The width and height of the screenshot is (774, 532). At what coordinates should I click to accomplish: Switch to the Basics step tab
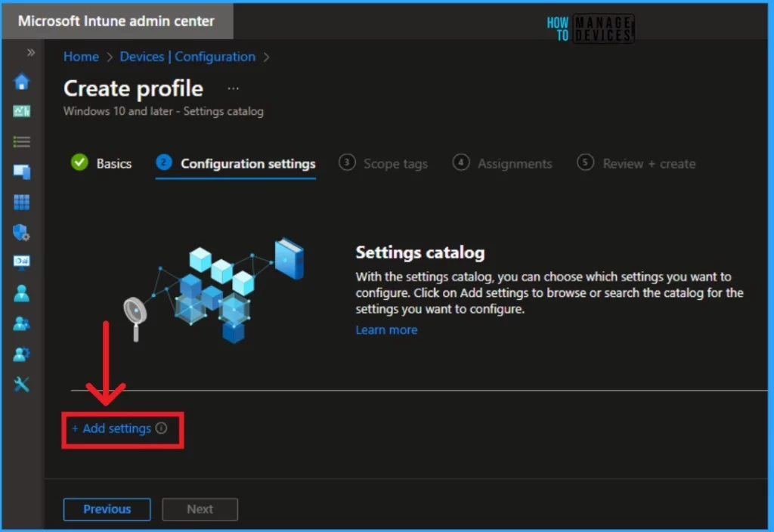tap(102, 163)
